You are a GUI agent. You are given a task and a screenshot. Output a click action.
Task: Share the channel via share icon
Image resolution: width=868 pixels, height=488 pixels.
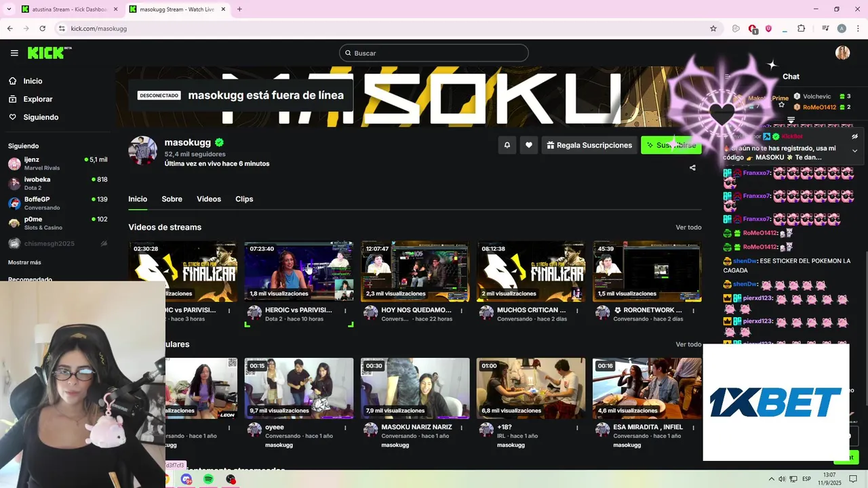pyautogui.click(x=692, y=167)
